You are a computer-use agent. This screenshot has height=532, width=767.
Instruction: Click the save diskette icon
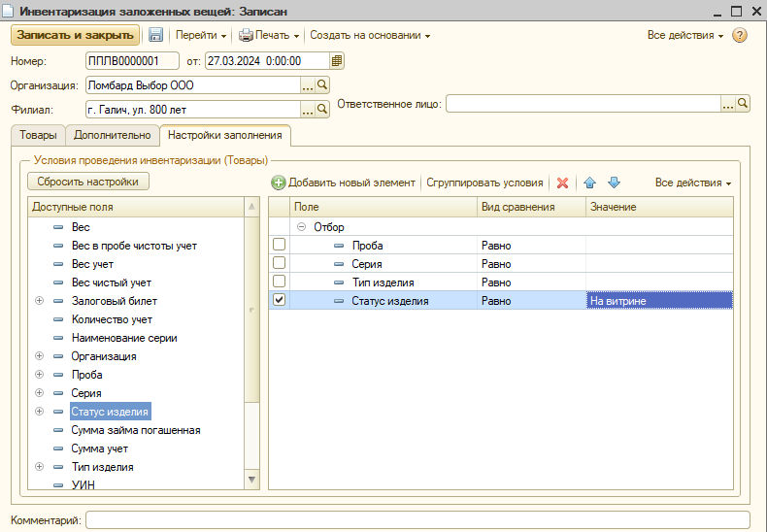[x=155, y=35]
